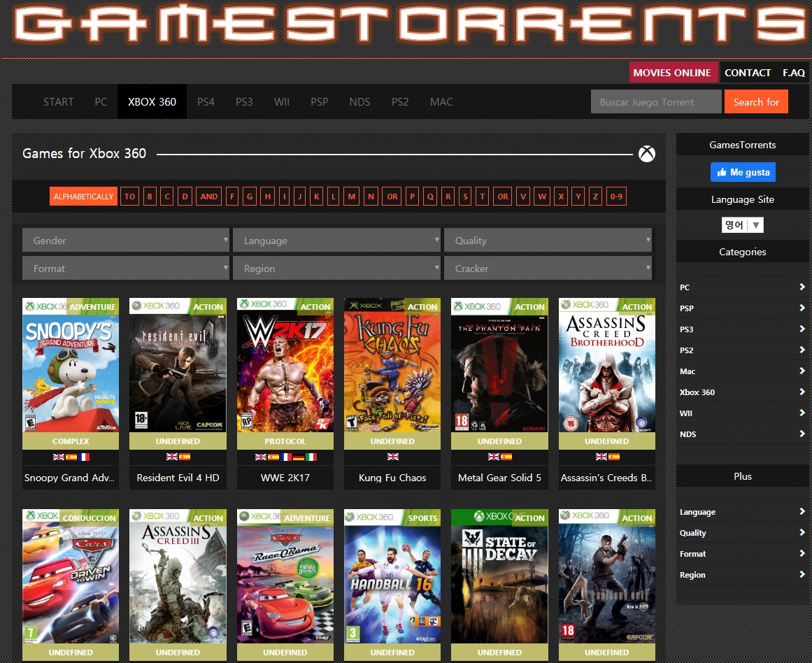This screenshot has width=812, height=663.
Task: Open the Resident Evil 4 HD cover in first row
Action: click(178, 364)
